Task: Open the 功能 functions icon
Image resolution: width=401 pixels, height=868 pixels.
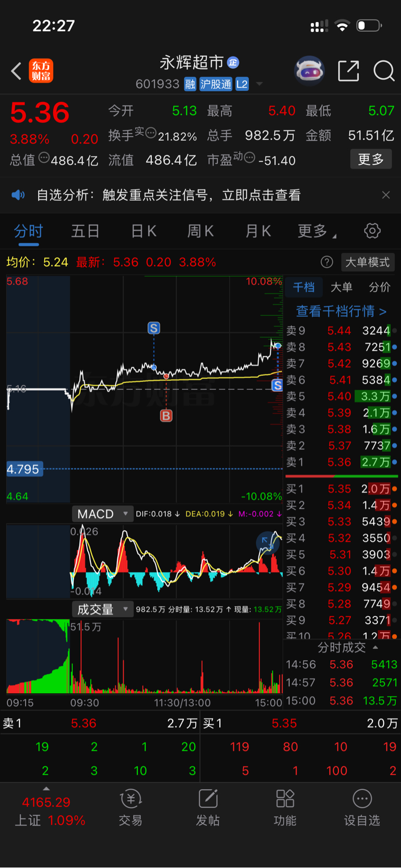Action: [285, 808]
